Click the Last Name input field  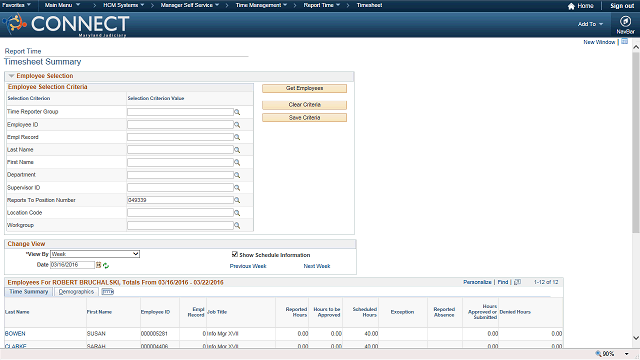tap(180, 150)
